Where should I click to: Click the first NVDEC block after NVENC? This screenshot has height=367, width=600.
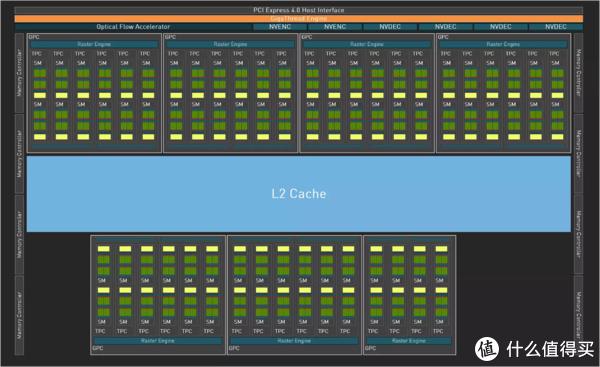[390, 27]
